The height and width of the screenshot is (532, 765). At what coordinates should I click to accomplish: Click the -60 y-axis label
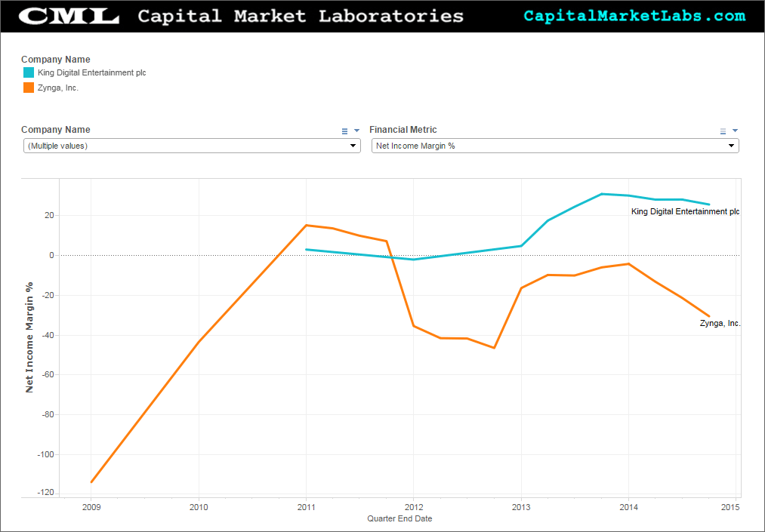click(48, 375)
